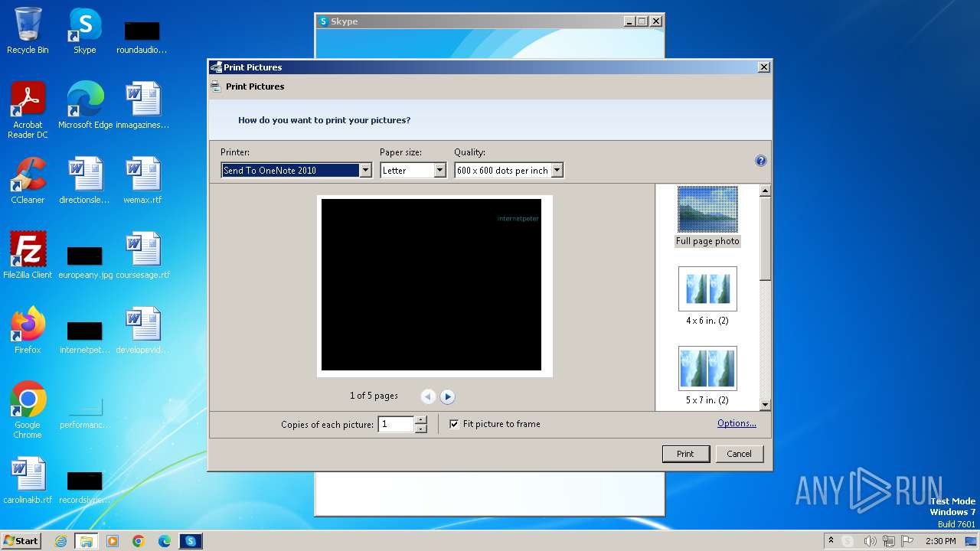Open network icon in tray

tap(889, 541)
